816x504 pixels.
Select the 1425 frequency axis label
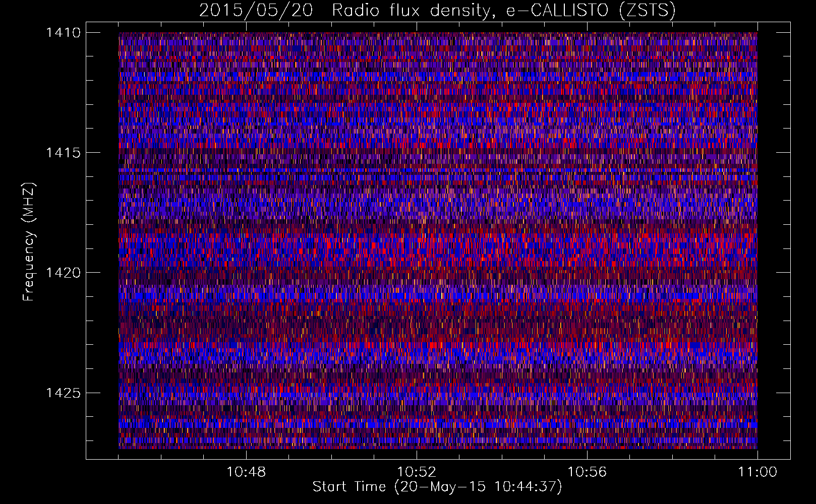click(x=63, y=393)
